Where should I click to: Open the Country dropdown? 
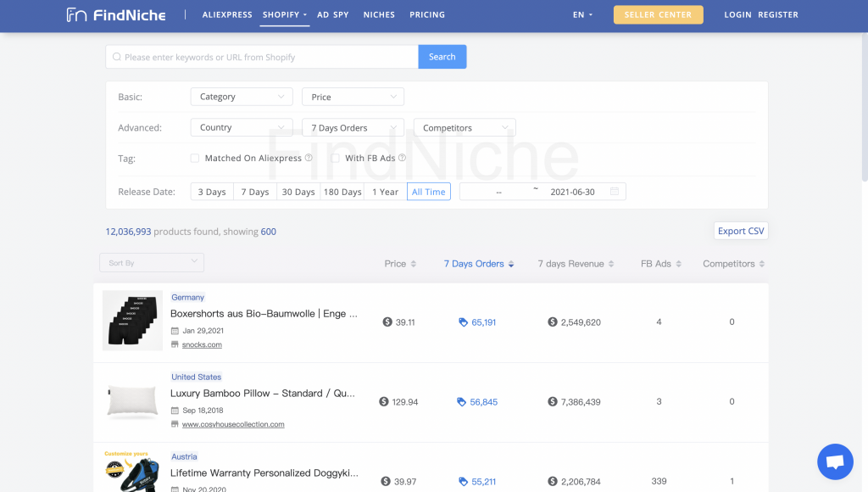click(x=242, y=127)
